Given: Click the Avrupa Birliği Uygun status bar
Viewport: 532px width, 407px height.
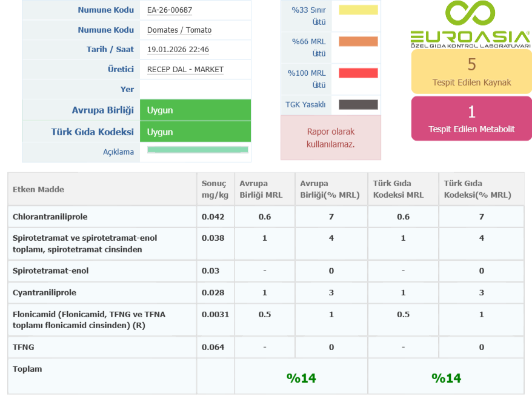Looking at the screenshot, I should (195, 110).
